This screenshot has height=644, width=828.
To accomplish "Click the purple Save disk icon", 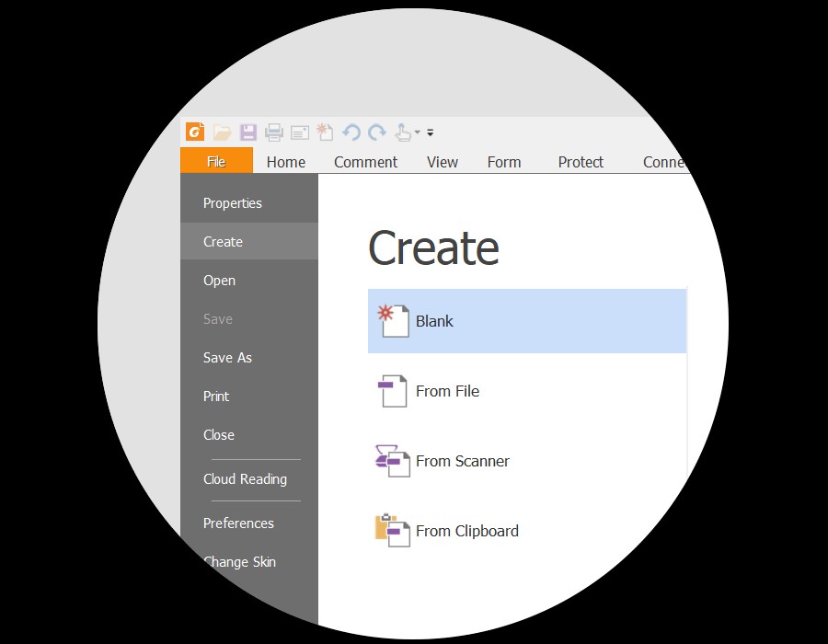I will 248,132.
